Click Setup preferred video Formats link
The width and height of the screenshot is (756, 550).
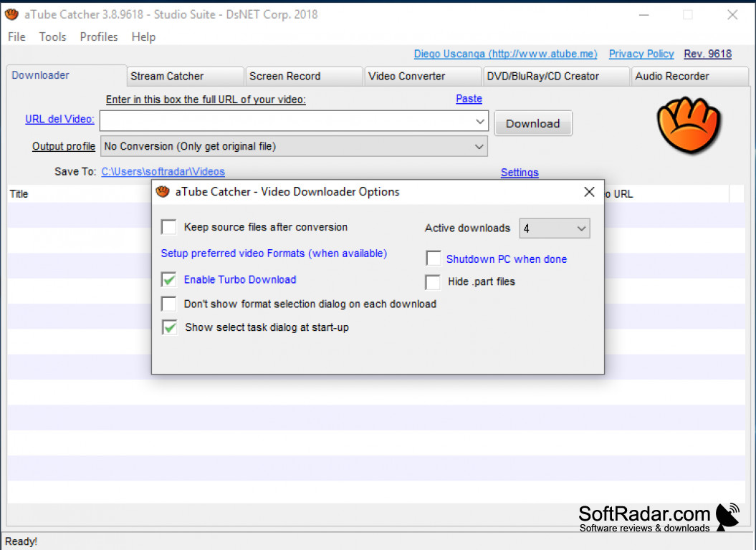coord(274,254)
